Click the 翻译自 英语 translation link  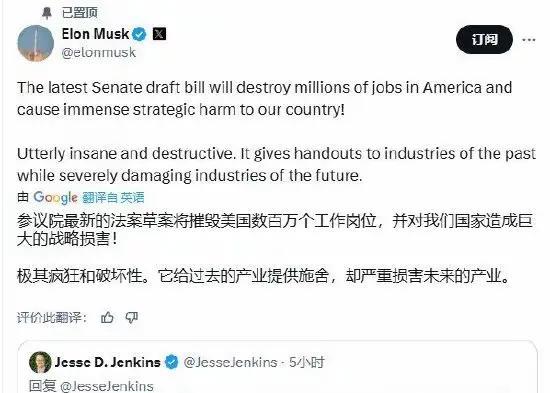click(x=113, y=198)
